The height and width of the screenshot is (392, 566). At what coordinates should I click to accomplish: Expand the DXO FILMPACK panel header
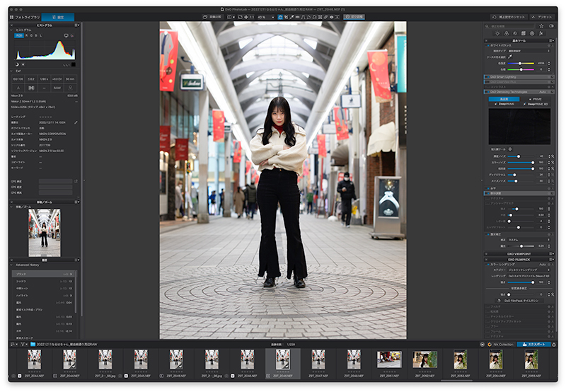520,260
